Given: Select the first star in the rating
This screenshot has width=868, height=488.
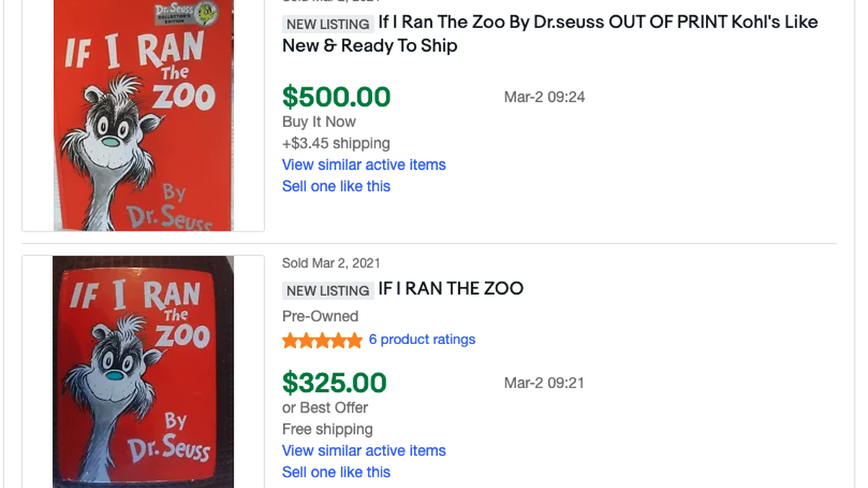Looking at the screenshot, I should coord(288,340).
